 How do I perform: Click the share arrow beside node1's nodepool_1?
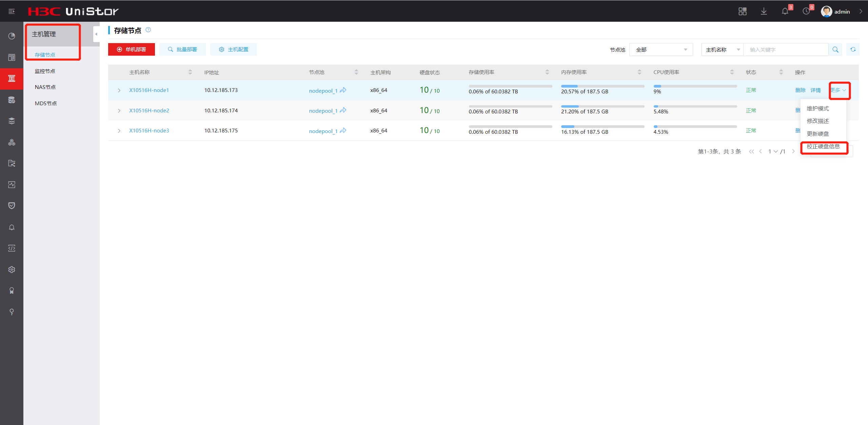pyautogui.click(x=343, y=90)
